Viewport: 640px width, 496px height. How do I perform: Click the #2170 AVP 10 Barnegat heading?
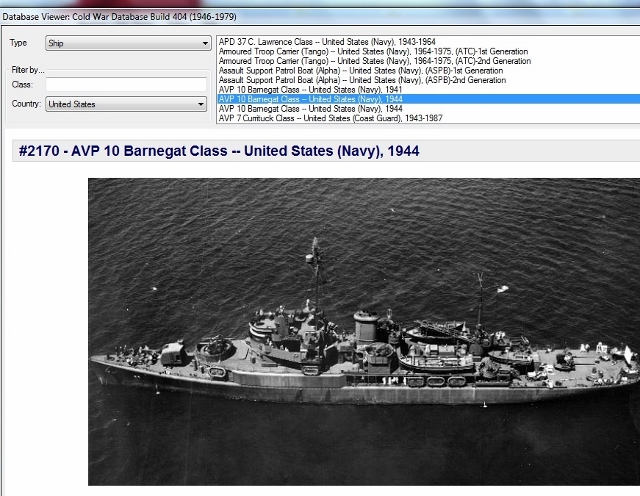click(x=219, y=151)
